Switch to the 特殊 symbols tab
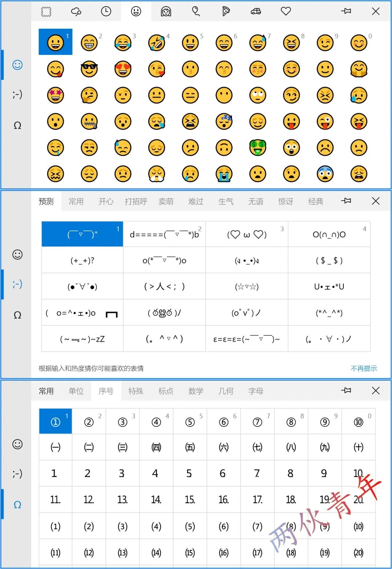 coord(136,391)
